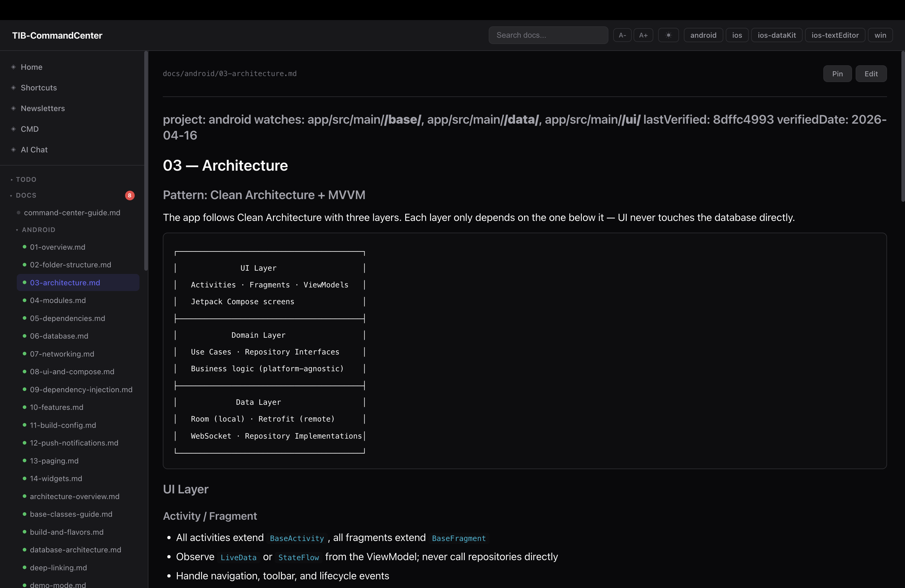The height and width of the screenshot is (588, 905).
Task: Edit the 03-architecture.md document
Action: (871, 73)
